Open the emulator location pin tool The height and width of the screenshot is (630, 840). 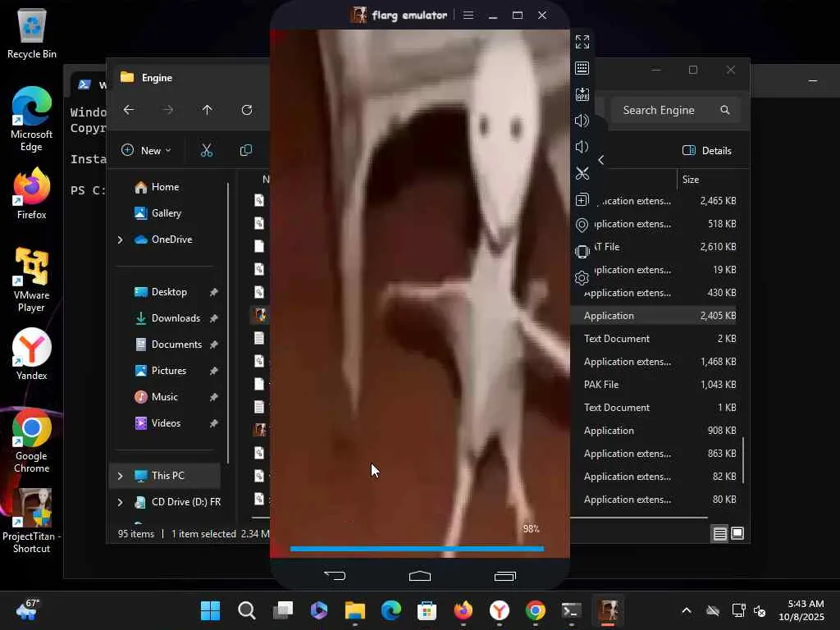pyautogui.click(x=582, y=226)
